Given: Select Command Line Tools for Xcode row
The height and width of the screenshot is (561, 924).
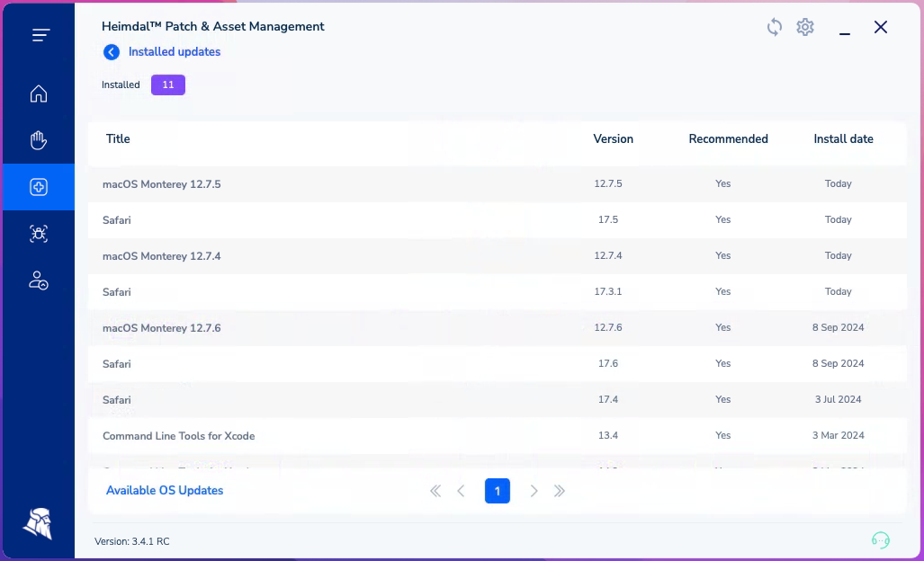Looking at the screenshot, I should click(498, 436).
